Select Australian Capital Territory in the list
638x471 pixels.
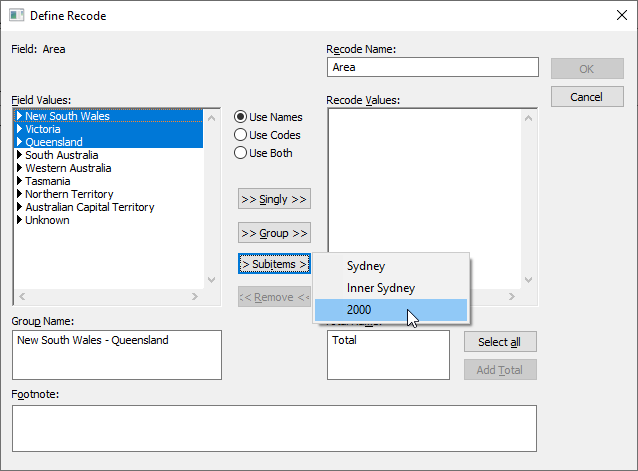tap(90, 208)
